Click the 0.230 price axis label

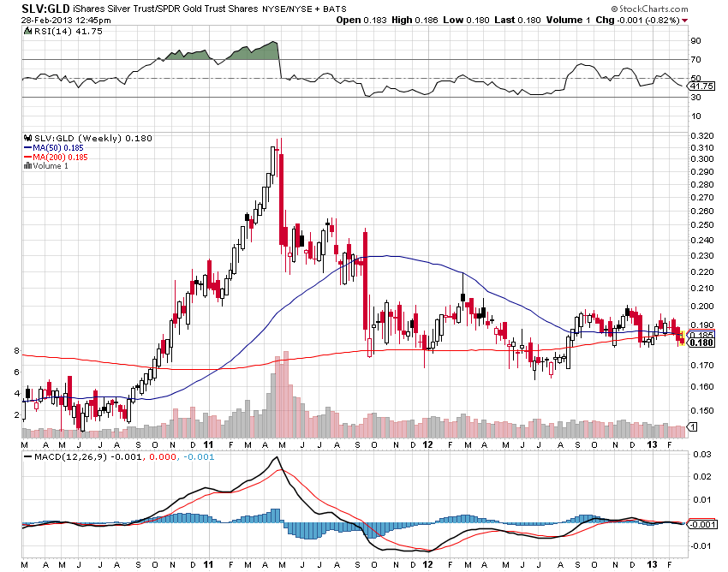(702, 256)
